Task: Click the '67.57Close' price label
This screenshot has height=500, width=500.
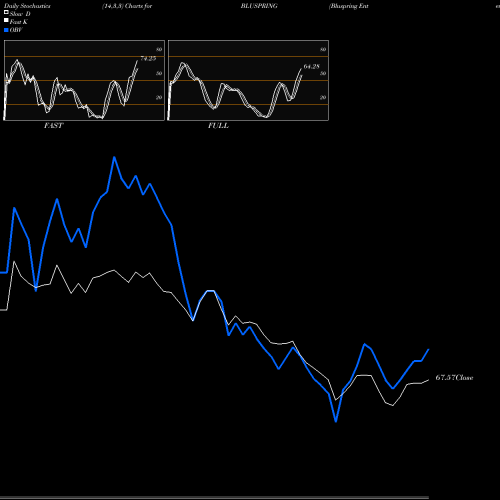Action: click(454, 378)
